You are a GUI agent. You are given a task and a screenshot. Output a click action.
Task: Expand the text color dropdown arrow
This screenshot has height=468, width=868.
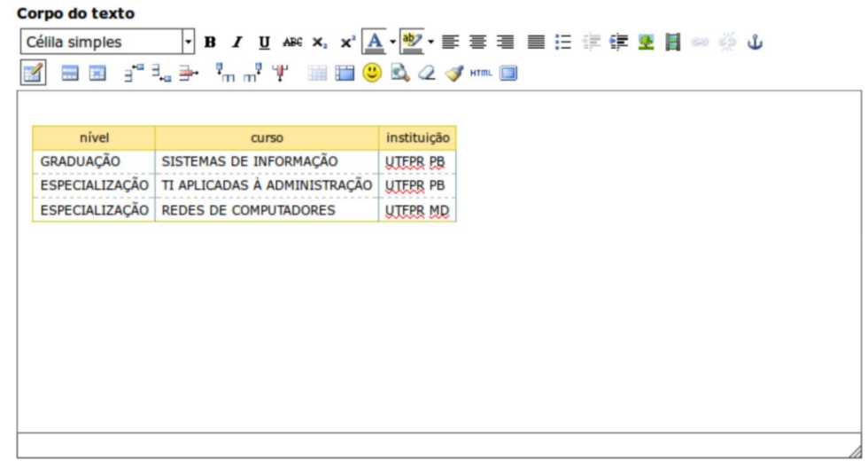click(391, 42)
